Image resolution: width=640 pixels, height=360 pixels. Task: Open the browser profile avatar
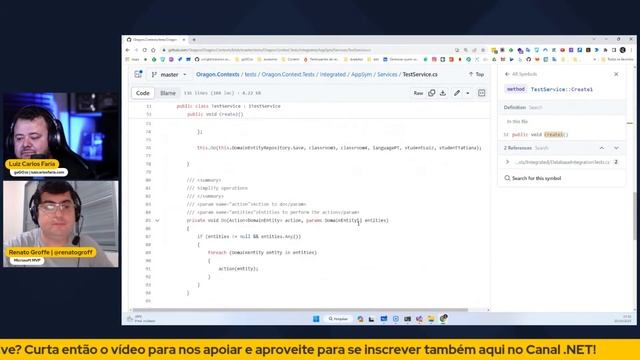(x=622, y=50)
